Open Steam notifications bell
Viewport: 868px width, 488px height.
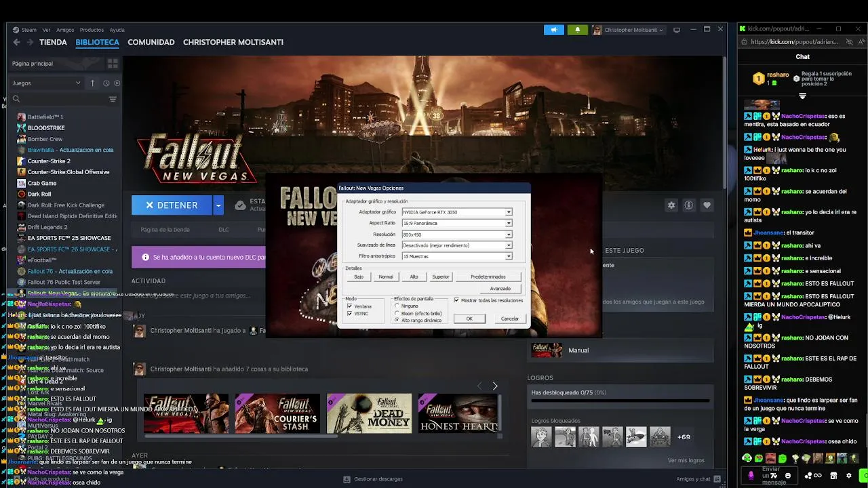coord(578,30)
